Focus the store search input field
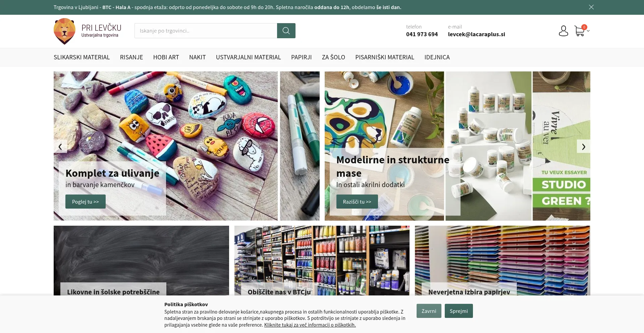Image resolution: width=644 pixels, height=333 pixels. point(206,31)
